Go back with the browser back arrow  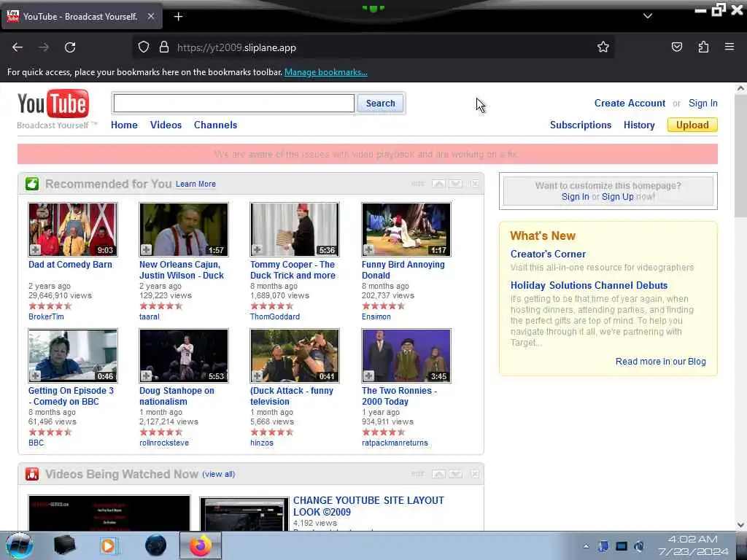pyautogui.click(x=18, y=47)
